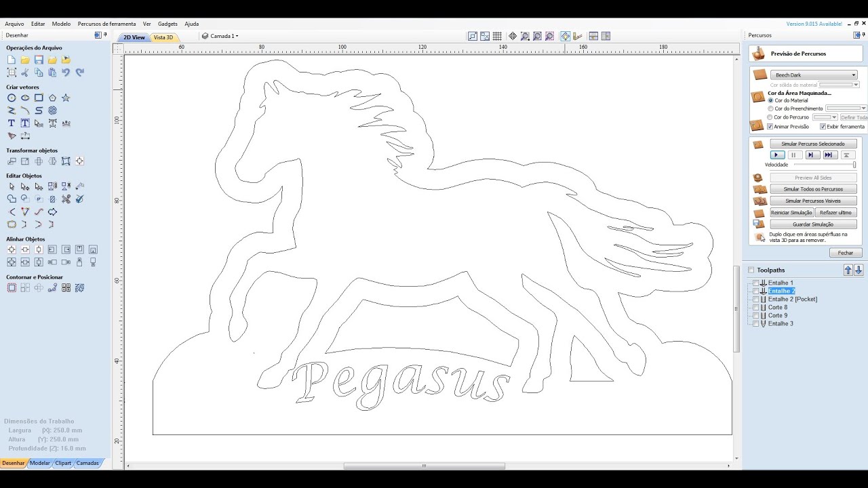Click Simular Percursos Visíveis button

813,201
